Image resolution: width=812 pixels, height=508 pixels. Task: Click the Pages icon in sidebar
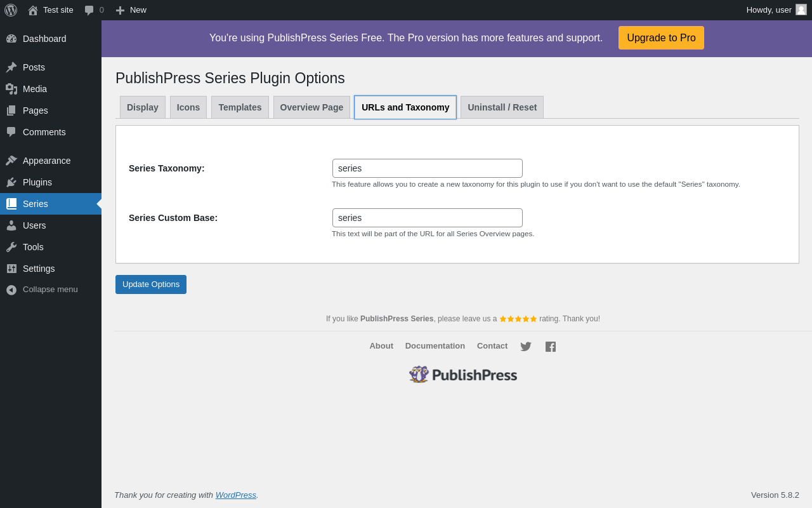11,110
